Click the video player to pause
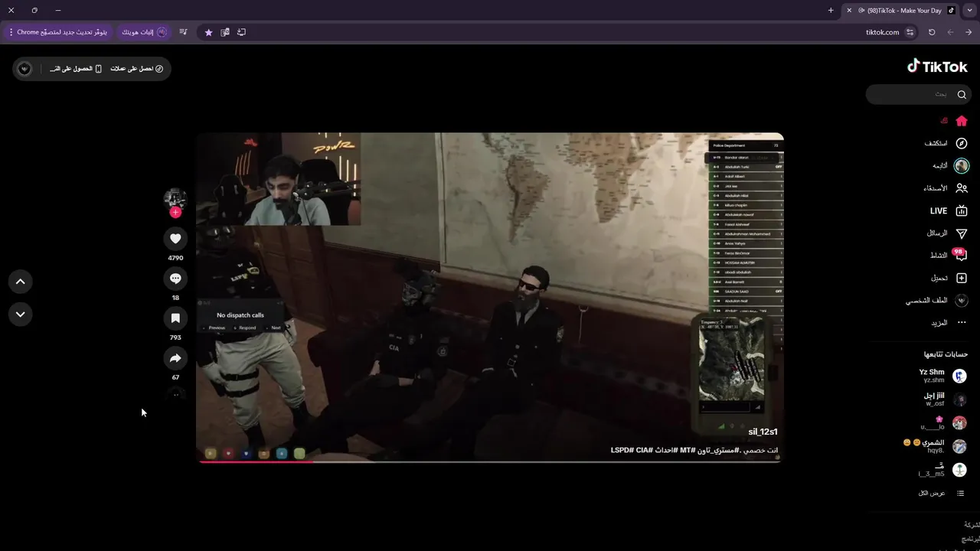The image size is (980, 551). tap(490, 298)
